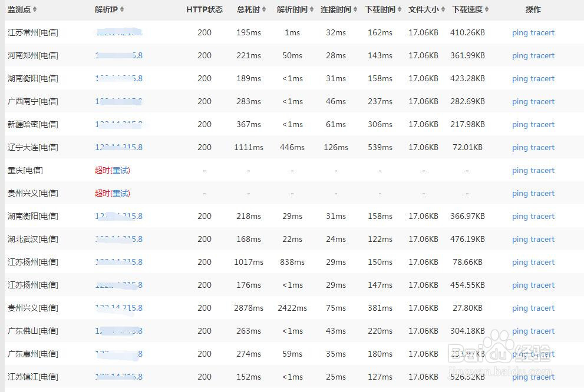Select the 江苏常州[电信] monitoring point

[x=33, y=32]
